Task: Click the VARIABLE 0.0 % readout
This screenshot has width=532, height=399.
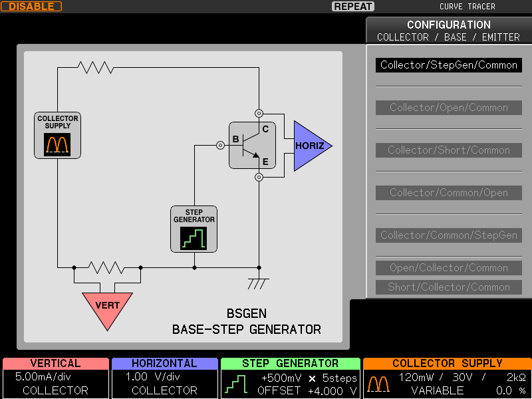Action: point(469,391)
